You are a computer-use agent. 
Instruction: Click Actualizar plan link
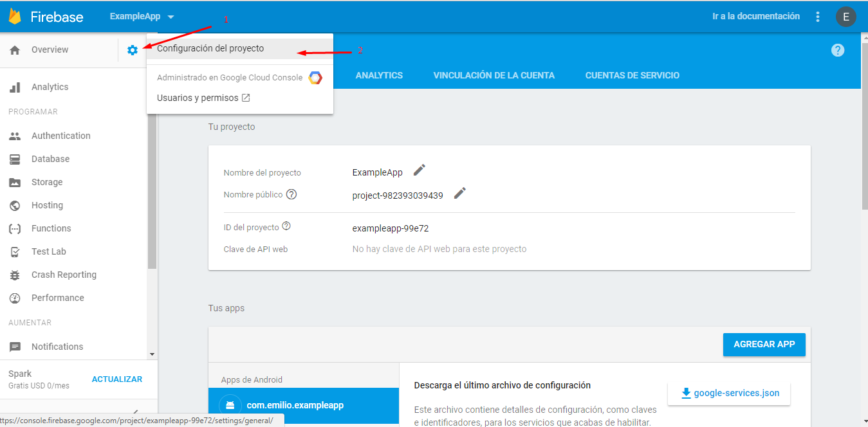pyautogui.click(x=117, y=379)
